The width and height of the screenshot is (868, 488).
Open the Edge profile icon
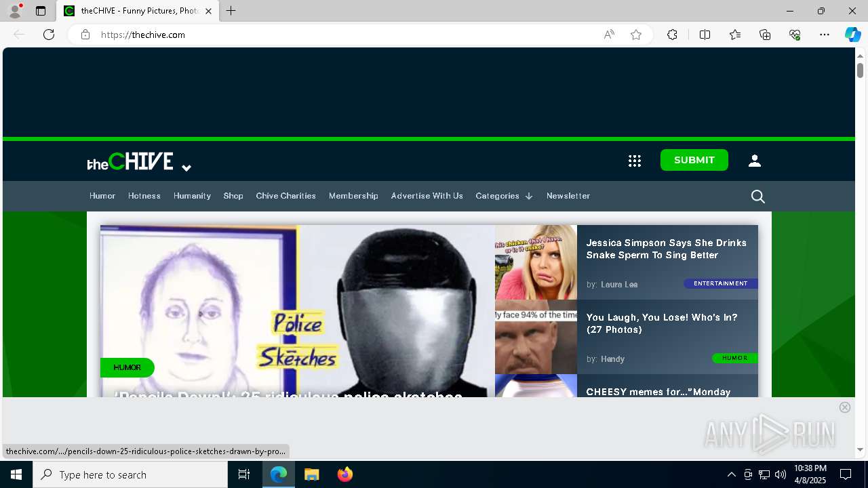(x=15, y=11)
